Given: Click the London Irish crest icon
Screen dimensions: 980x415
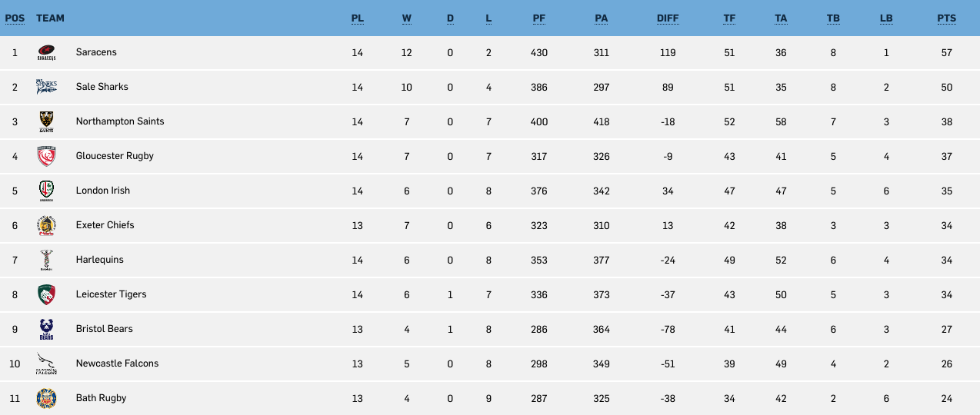Looking at the screenshot, I should [x=47, y=191].
